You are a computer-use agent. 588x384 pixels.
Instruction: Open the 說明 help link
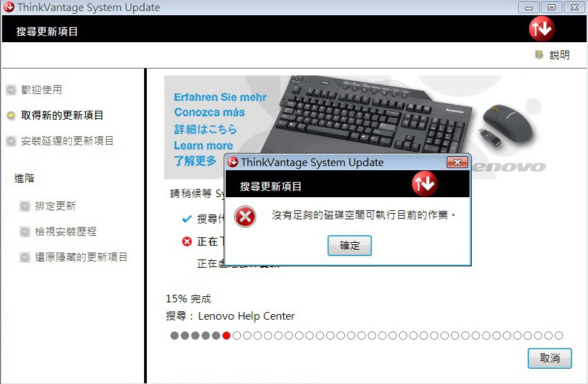coord(560,55)
